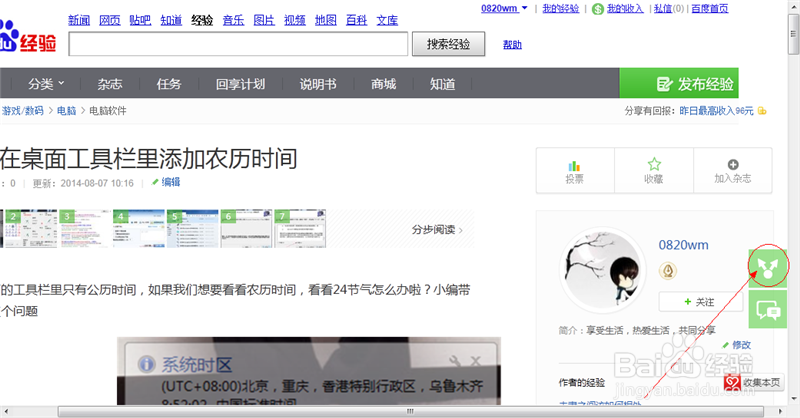Open step 4 thumbnail
This screenshot has width=800, height=418.
coord(139,228)
